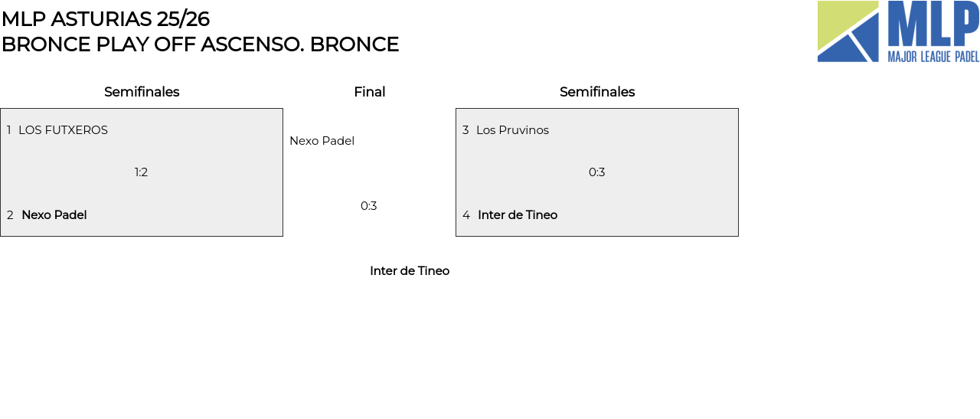Click the Inter de Tineo winner below the final

click(x=410, y=271)
